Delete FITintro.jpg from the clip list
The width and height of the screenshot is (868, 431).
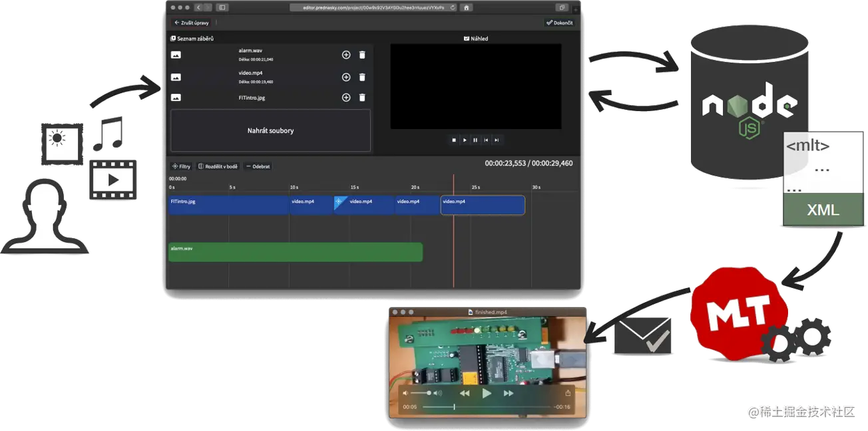point(362,98)
